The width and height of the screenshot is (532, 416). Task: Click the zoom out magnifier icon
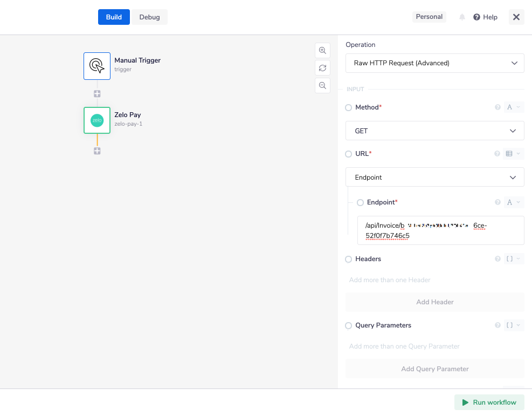[322, 85]
